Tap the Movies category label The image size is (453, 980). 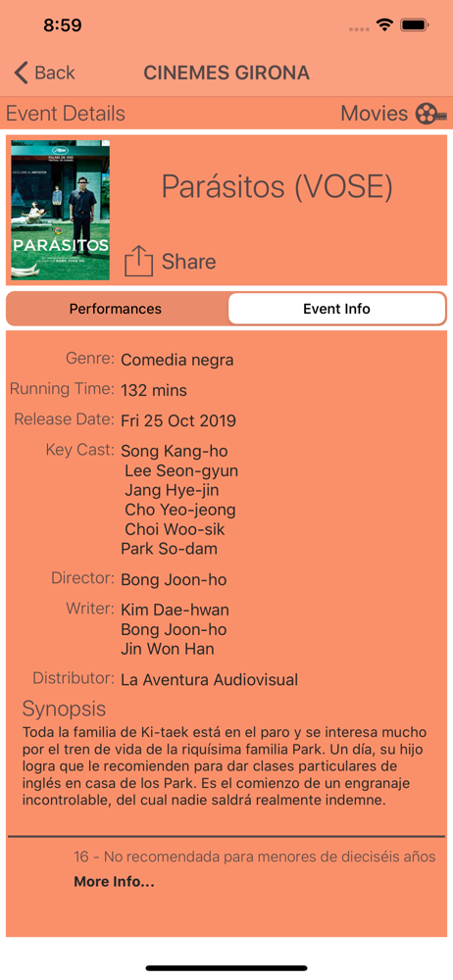pos(375,114)
